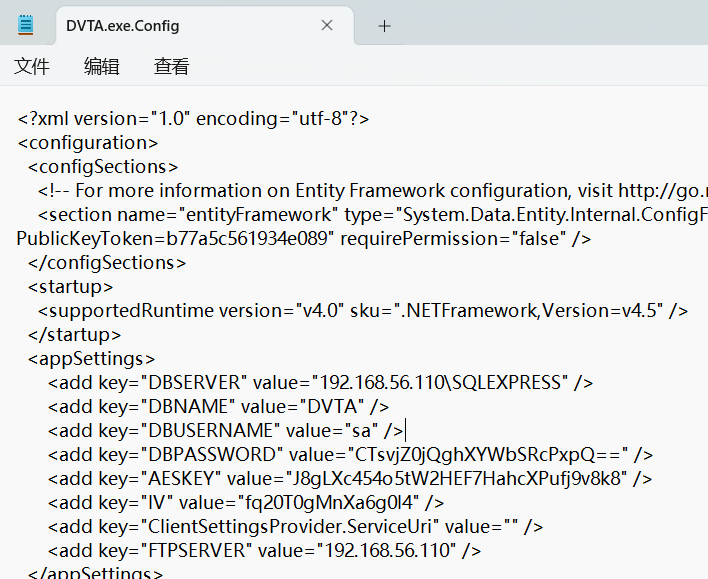Click the opening configuration tag
Image resolution: width=708 pixels, height=579 pixels.
88,143
